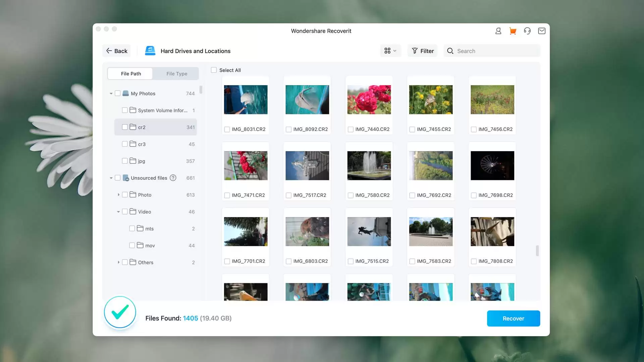Collapse the My Photos tree node
This screenshot has width=644, height=362.
pos(111,94)
